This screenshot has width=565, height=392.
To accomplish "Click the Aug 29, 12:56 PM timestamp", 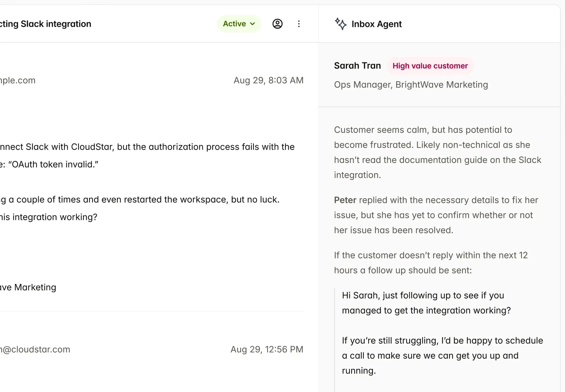I will point(267,349).
